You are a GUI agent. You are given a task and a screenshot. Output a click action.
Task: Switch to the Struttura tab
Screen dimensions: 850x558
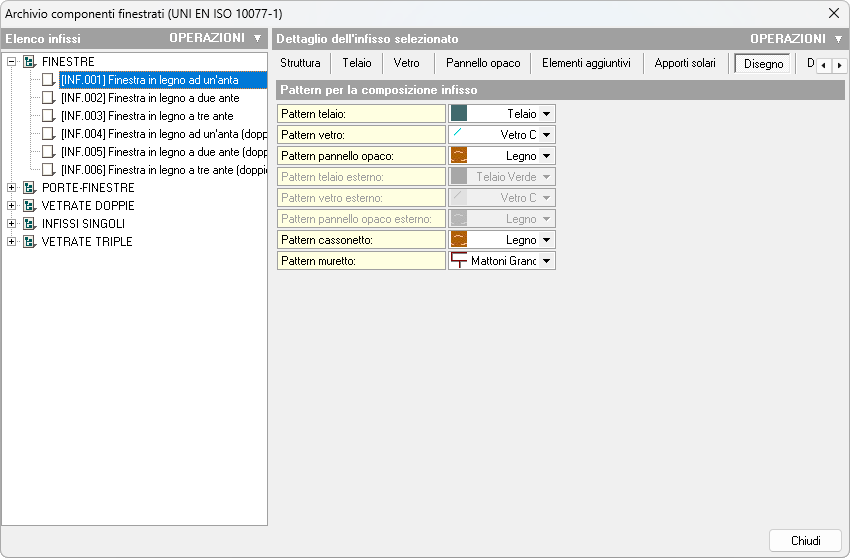coord(300,63)
